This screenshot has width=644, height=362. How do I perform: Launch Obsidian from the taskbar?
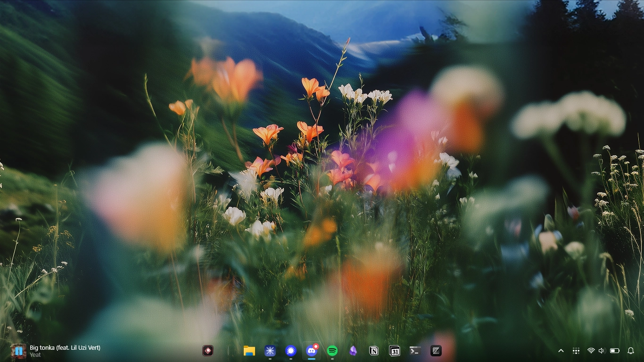point(353,351)
